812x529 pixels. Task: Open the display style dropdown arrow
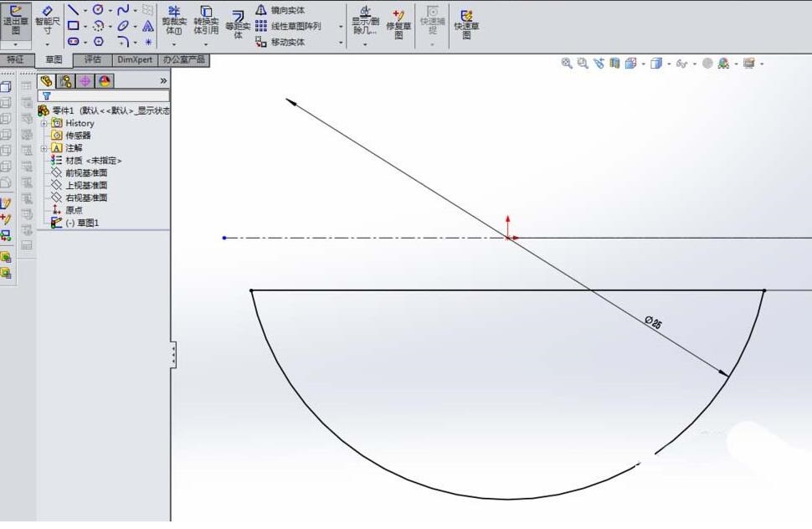click(670, 64)
